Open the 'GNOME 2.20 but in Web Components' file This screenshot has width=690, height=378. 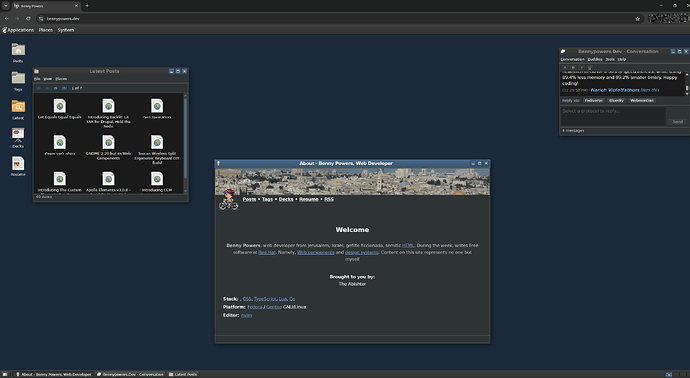[108, 142]
